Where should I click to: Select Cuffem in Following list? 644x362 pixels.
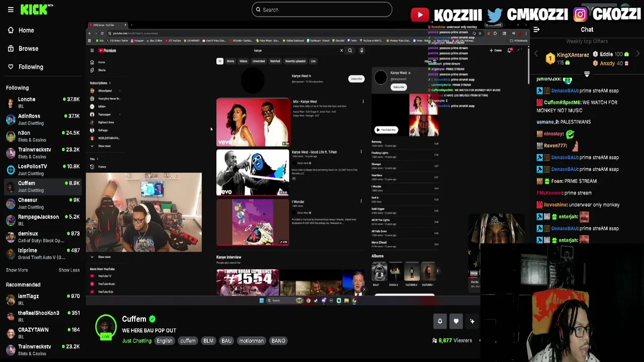click(43, 187)
